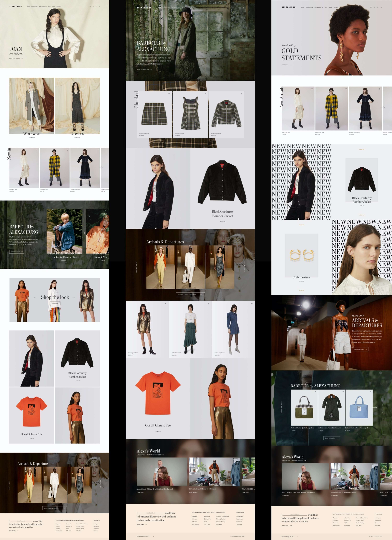Heart the Barbour Stanley Fade Blue Large Tote

coord(371,392)
